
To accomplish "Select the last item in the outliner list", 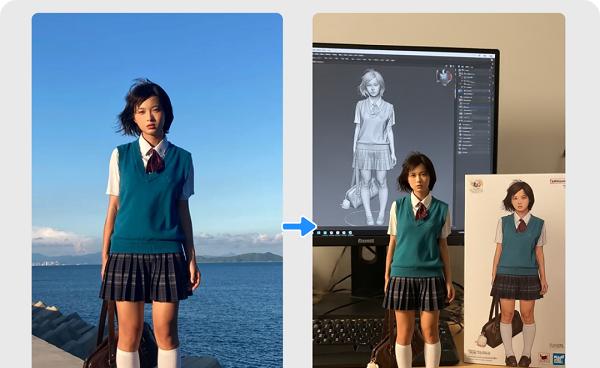I will pyautogui.click(x=464, y=152).
